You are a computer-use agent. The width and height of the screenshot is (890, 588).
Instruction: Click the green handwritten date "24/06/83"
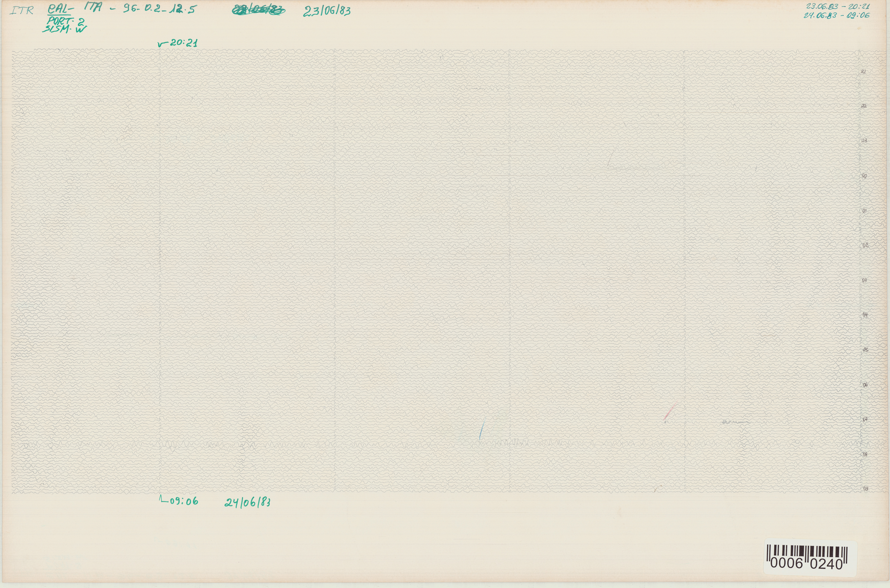[248, 502]
